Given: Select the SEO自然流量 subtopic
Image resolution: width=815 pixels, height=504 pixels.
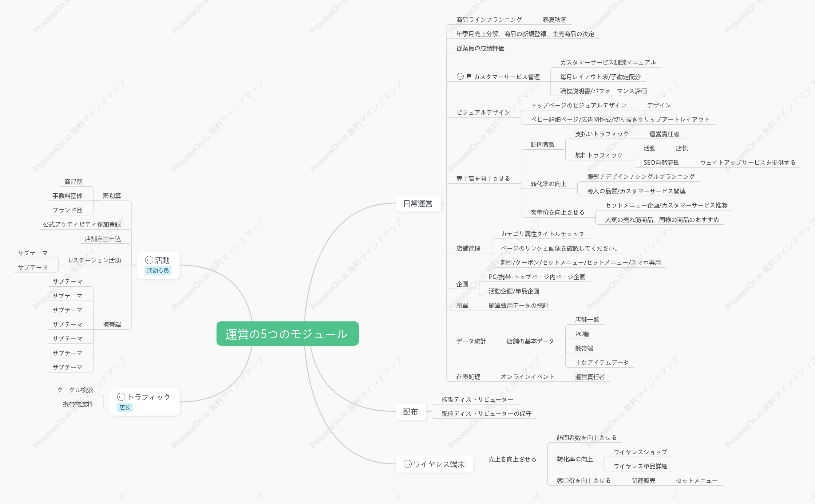Looking at the screenshot, I should click(661, 162).
